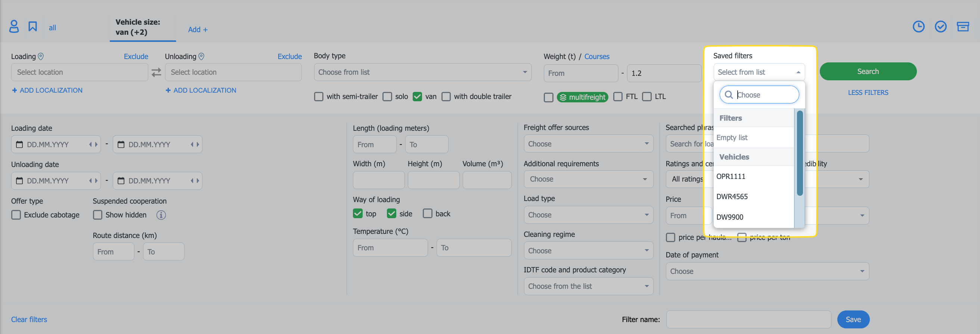Open the archive box icon
This screenshot has width=980, height=334.
click(x=962, y=27)
